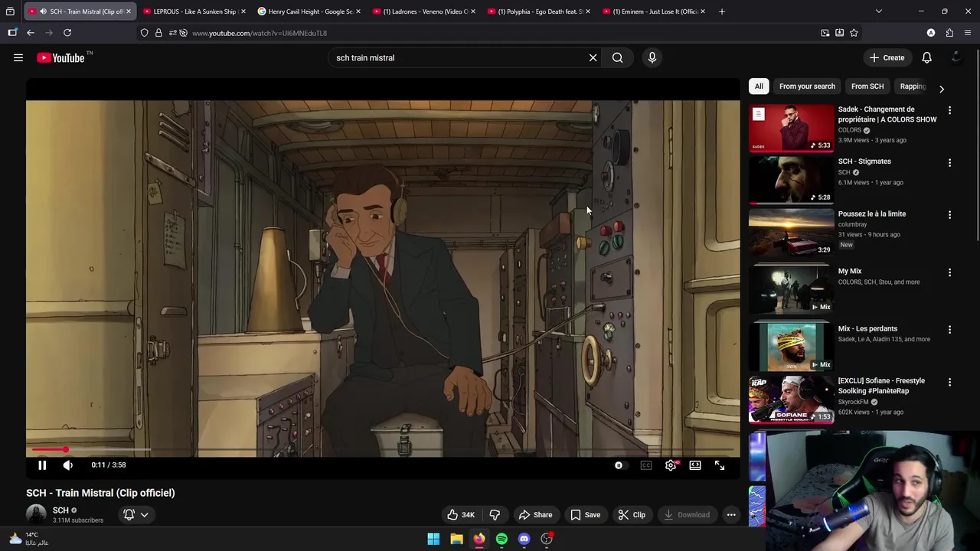Image resolution: width=980 pixels, height=551 pixels.
Task: Open the My Mix playlist title
Action: pyautogui.click(x=850, y=271)
